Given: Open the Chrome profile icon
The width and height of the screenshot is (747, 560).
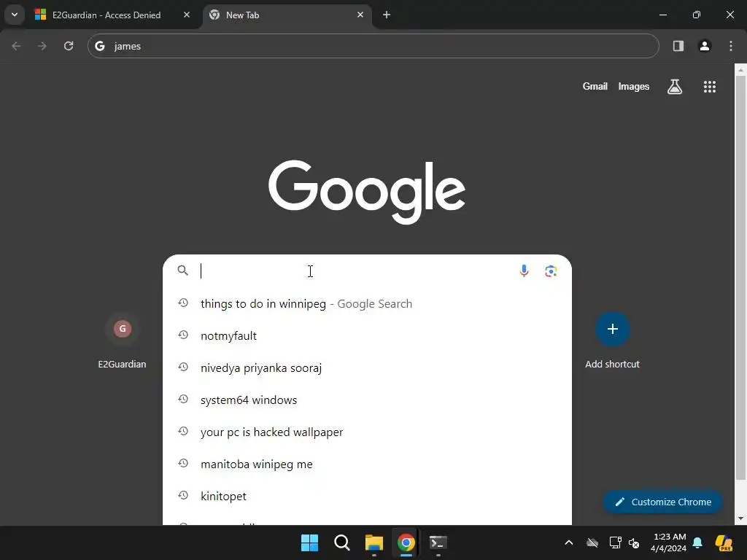Looking at the screenshot, I should 705,46.
